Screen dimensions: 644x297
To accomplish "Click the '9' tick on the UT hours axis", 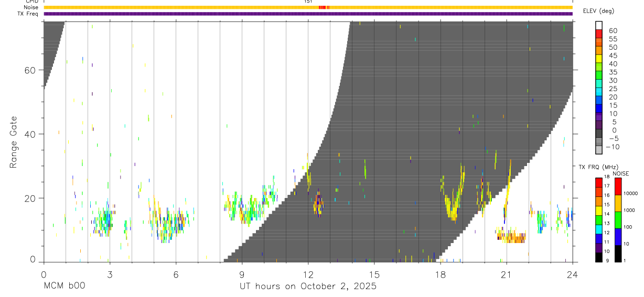I will point(242,274).
